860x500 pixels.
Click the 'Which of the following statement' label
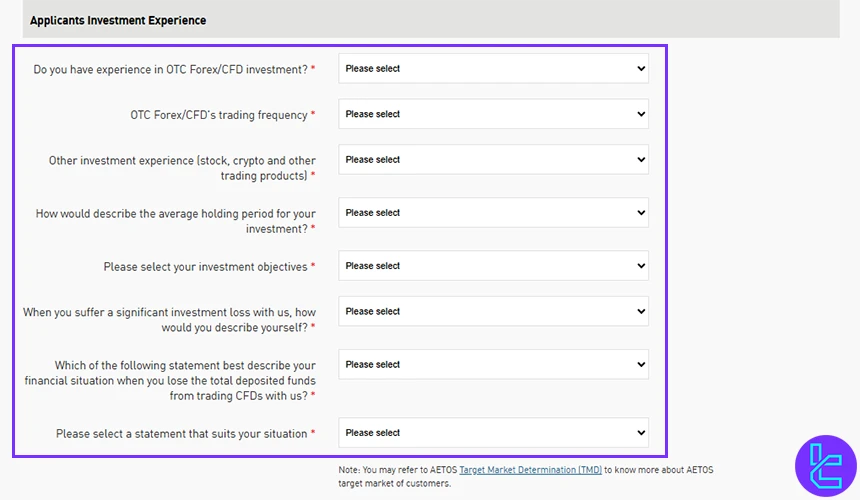pos(170,380)
